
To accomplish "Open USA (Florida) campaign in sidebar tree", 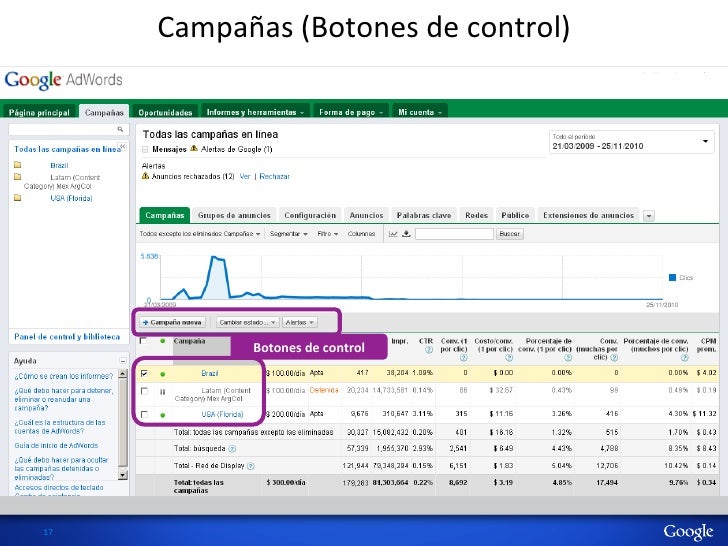I will (71, 198).
